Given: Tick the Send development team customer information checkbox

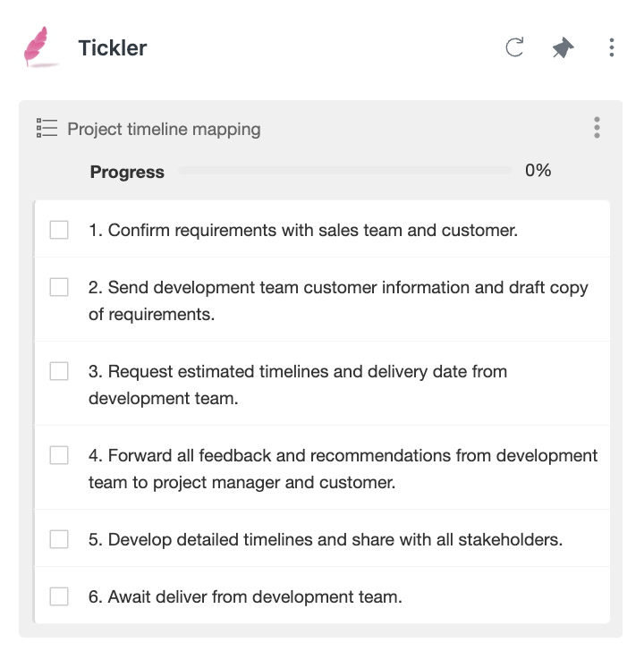Looking at the screenshot, I should pos(59,287).
